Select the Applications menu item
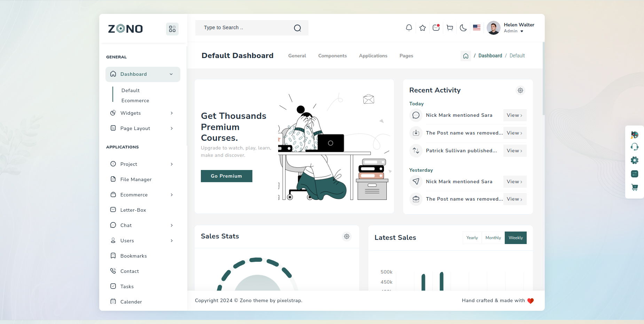644x324 pixels. point(373,56)
